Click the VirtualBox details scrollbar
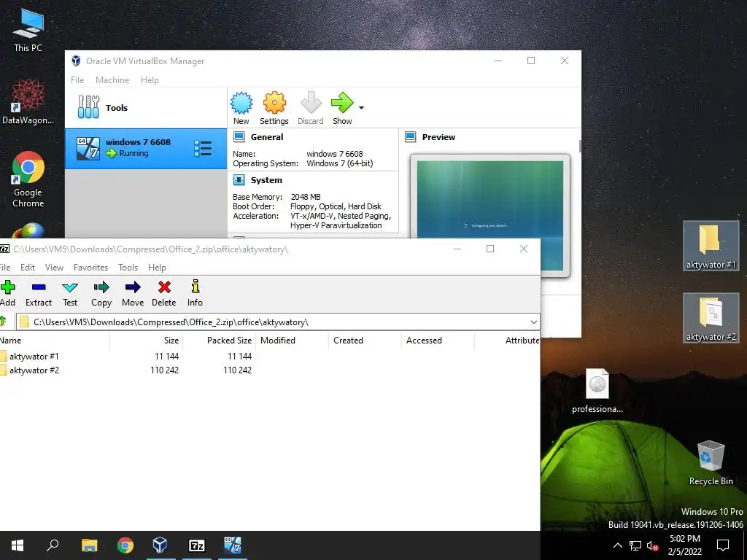 (580, 146)
